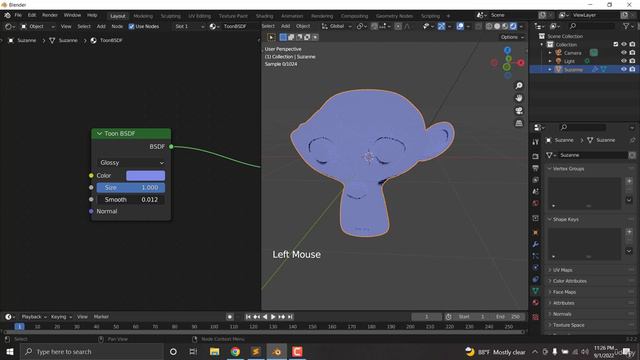The height and width of the screenshot is (360, 640).
Task: Open the Playback menu in the timeline
Action: [x=34, y=317]
